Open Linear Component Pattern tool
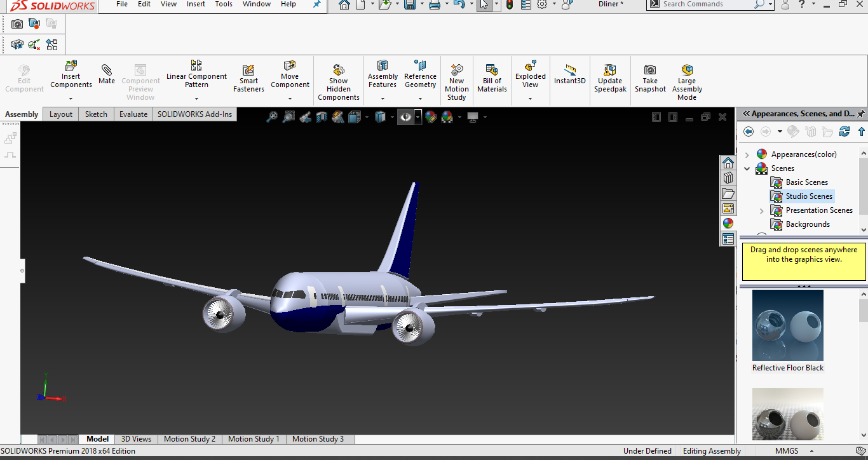This screenshot has height=460, width=868. click(196, 74)
